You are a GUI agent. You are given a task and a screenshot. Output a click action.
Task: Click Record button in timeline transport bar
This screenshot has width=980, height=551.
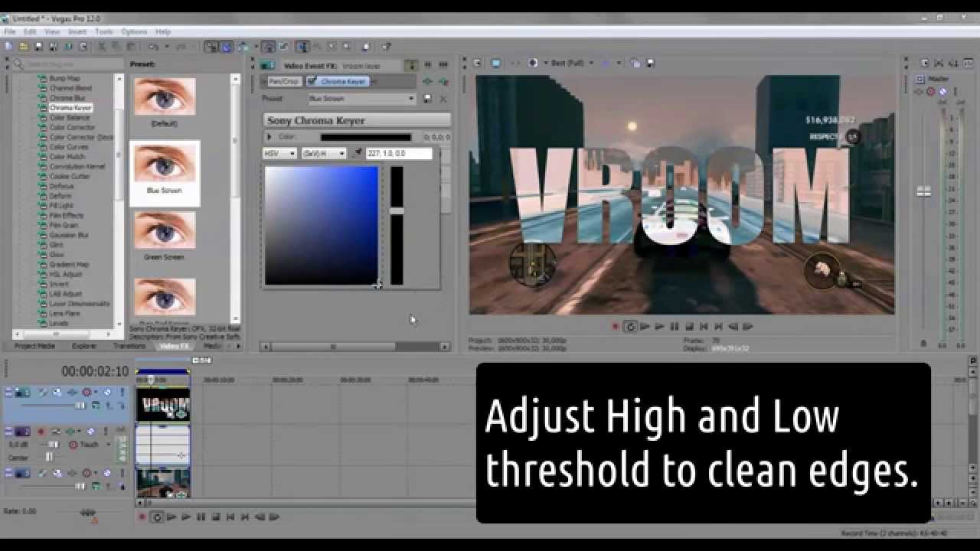pyautogui.click(x=142, y=517)
